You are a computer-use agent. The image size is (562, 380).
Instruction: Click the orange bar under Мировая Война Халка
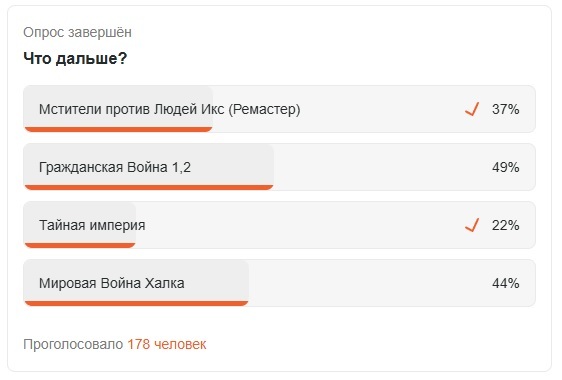coord(136,304)
